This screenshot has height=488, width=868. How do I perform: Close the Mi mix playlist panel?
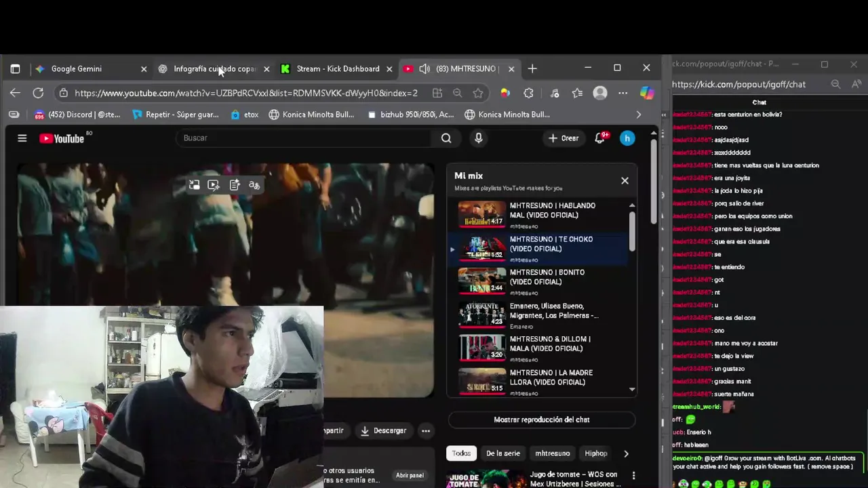[x=625, y=180]
